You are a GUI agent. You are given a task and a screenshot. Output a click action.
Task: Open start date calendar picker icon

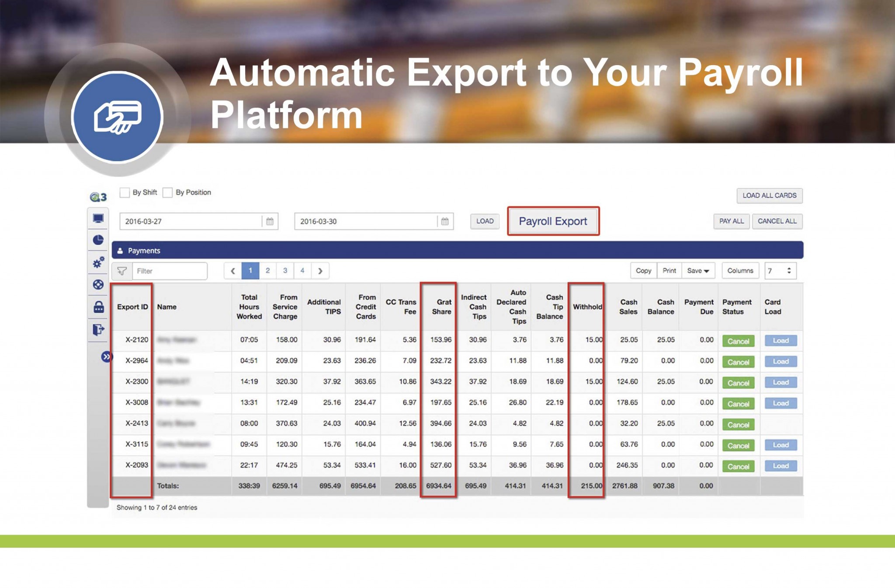pyautogui.click(x=270, y=221)
